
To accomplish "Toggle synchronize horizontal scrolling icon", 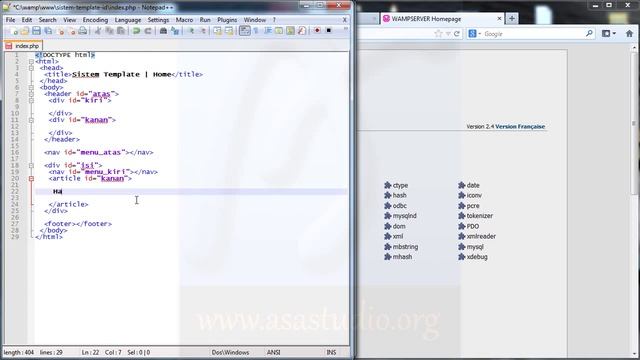I will point(229,31).
